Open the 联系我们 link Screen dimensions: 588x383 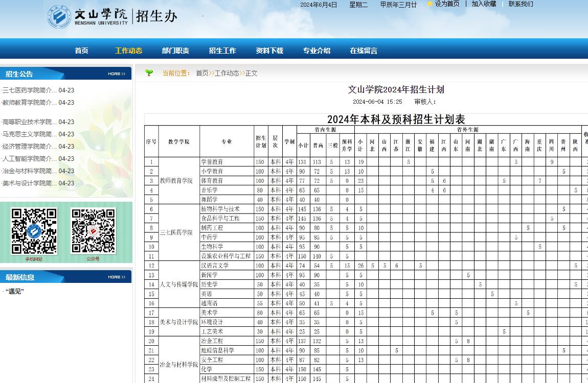pyautogui.click(x=521, y=4)
